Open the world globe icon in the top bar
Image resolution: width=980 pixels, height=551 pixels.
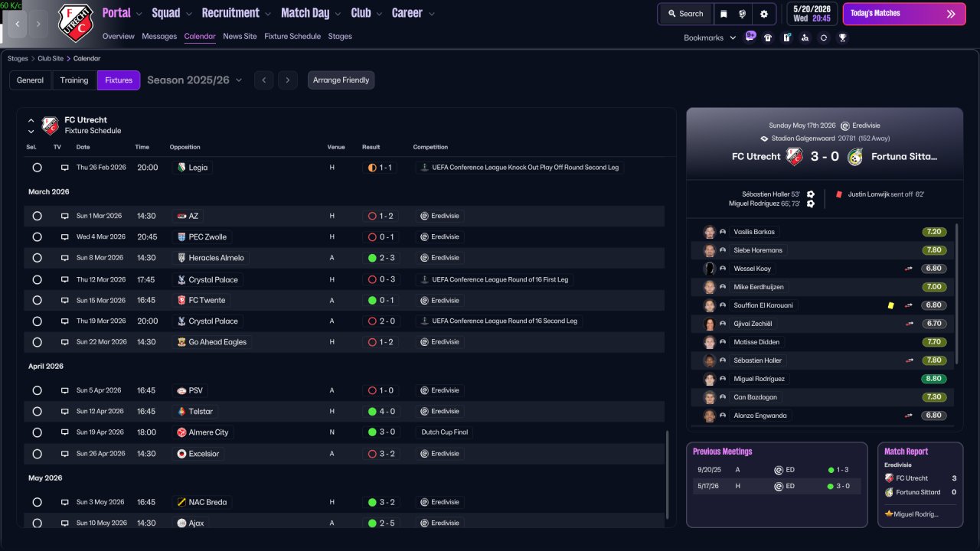click(743, 14)
